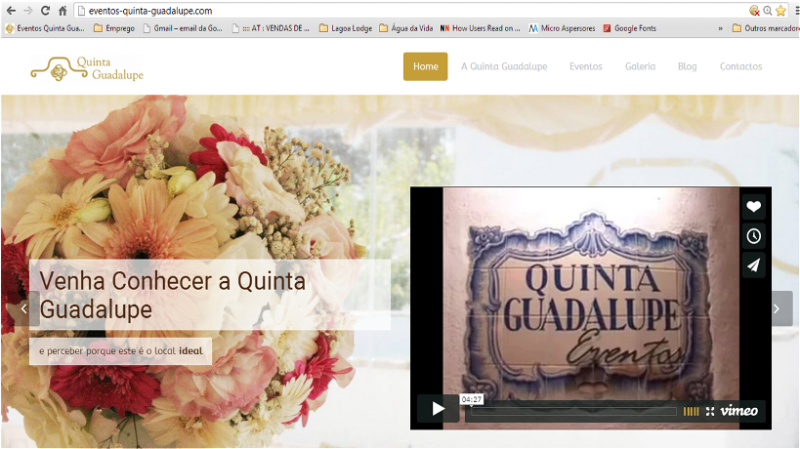Reload the page with the refresh icon
The width and height of the screenshot is (800, 449).
click(x=45, y=11)
